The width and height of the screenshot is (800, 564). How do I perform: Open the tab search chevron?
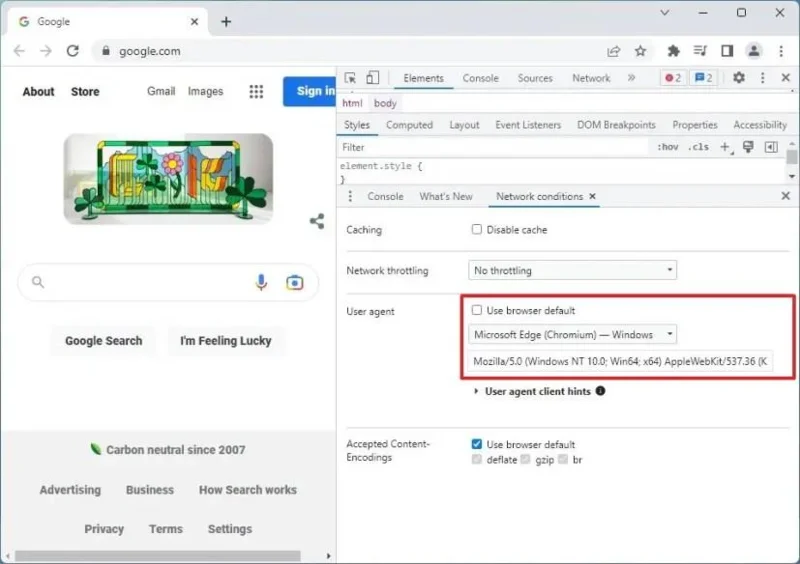click(664, 13)
